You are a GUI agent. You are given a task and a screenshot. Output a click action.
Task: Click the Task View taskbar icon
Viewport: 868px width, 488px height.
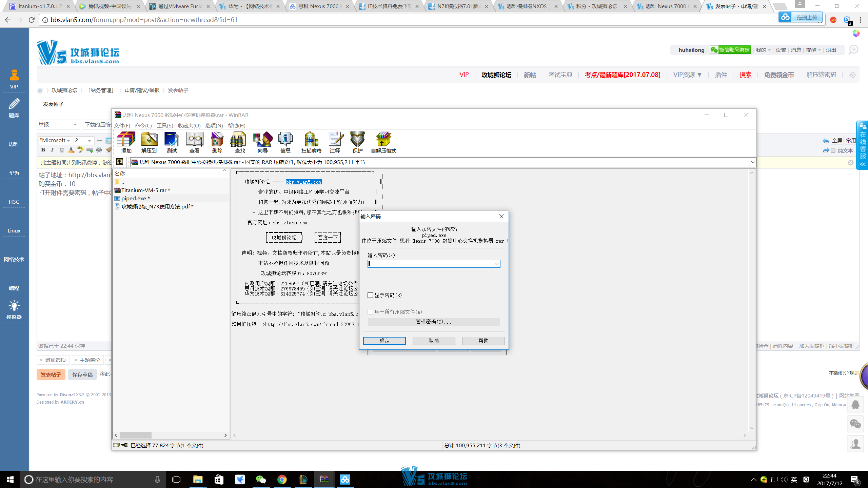point(176,479)
